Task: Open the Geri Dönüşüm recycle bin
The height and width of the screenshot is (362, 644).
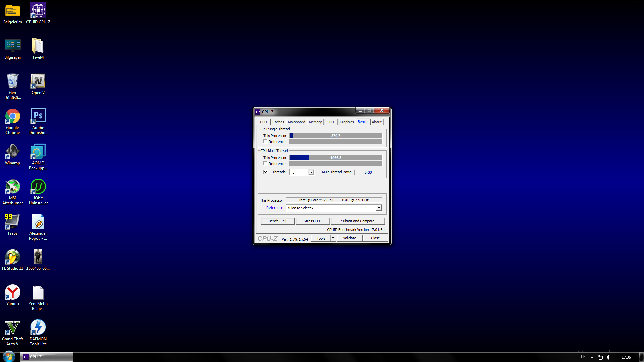Action: point(12,86)
